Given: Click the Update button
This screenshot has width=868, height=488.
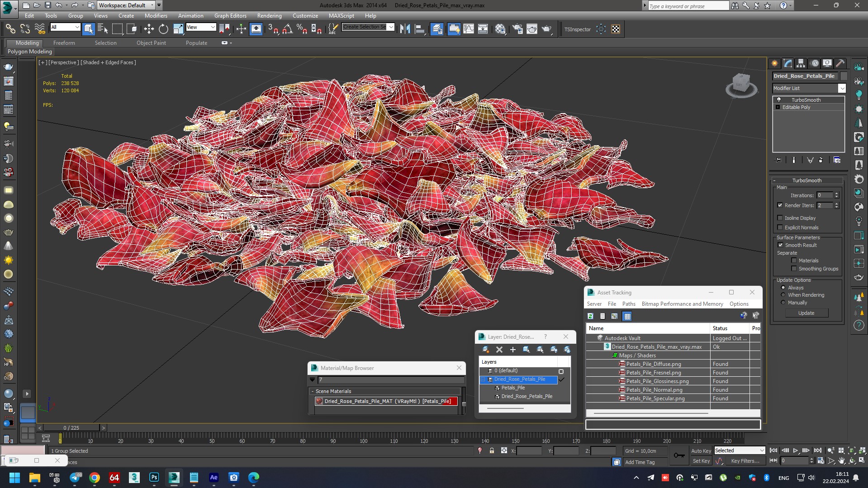Looking at the screenshot, I should (806, 313).
